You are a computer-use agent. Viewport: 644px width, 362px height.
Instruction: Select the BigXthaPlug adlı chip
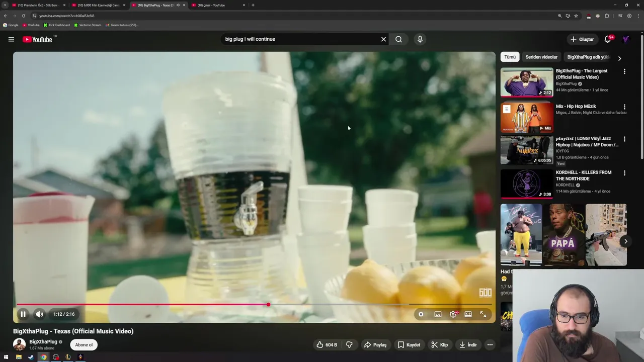(x=588, y=57)
